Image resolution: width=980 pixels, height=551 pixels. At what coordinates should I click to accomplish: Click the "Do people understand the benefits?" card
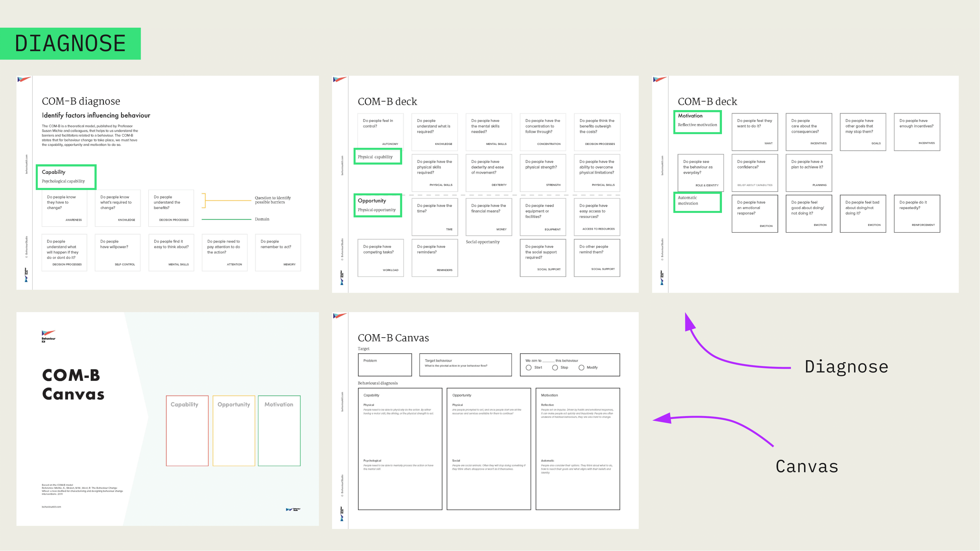tap(171, 208)
